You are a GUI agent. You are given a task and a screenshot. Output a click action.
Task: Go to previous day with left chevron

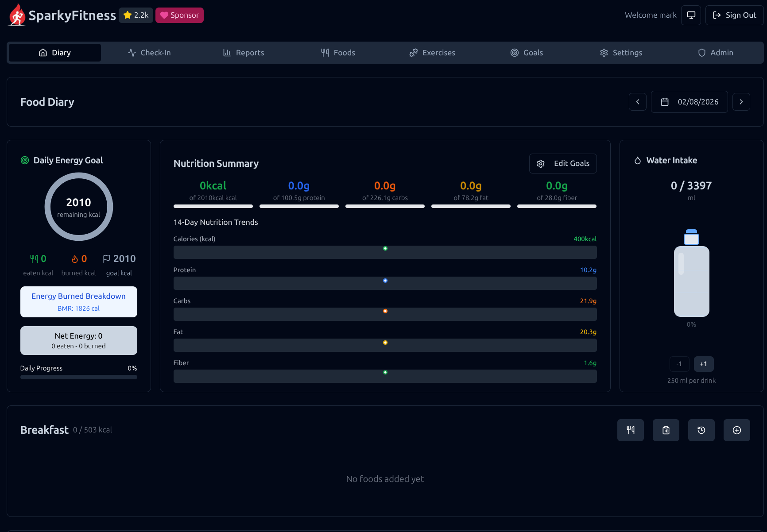tap(638, 102)
